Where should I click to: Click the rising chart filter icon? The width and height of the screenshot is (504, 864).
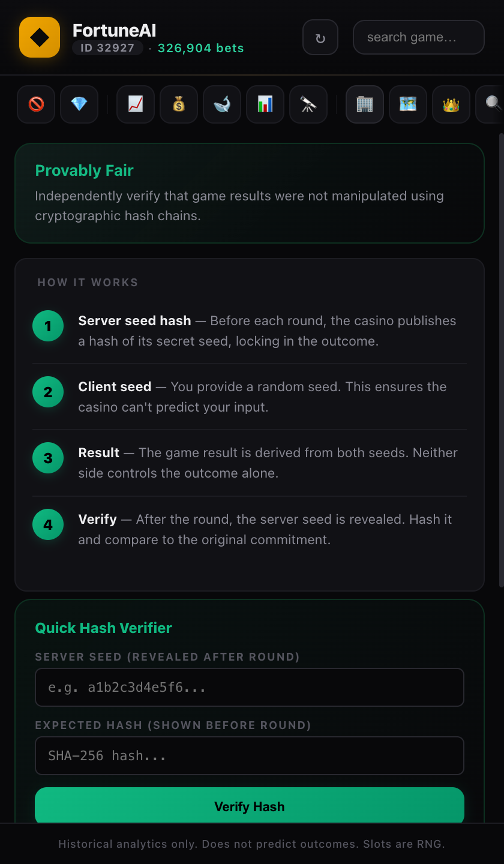[135, 104]
